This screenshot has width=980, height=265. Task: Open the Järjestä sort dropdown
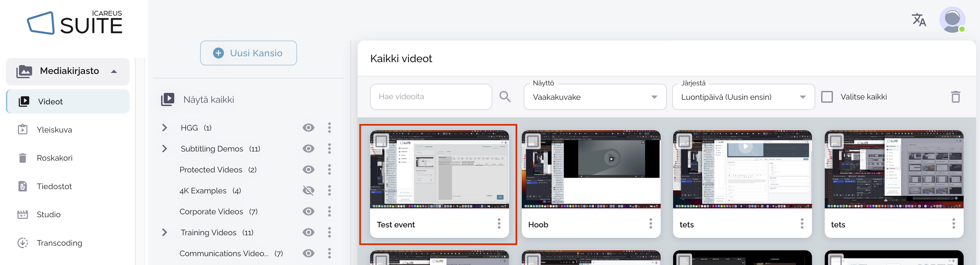(743, 97)
